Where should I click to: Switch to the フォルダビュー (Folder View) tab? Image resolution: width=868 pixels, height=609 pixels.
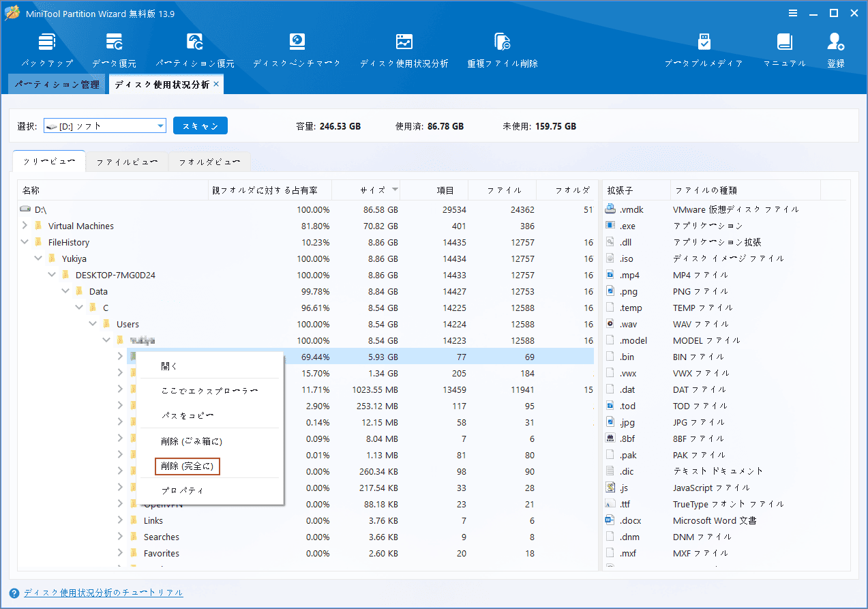click(x=209, y=162)
